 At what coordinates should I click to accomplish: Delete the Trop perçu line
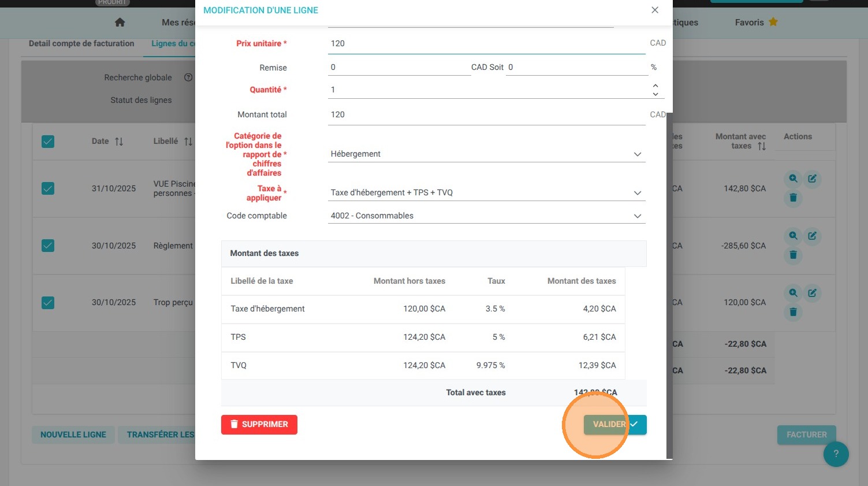tap(794, 312)
